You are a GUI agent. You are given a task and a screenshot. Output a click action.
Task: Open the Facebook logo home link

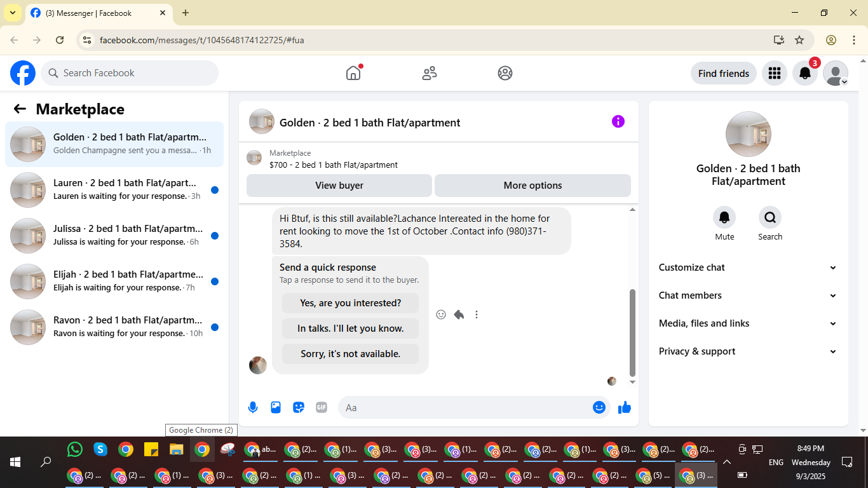[23, 73]
